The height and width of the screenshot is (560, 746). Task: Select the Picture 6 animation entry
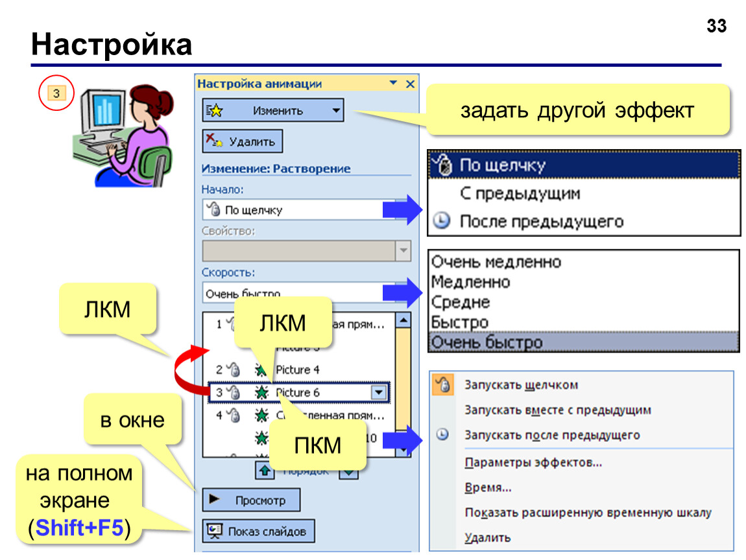[299, 392]
